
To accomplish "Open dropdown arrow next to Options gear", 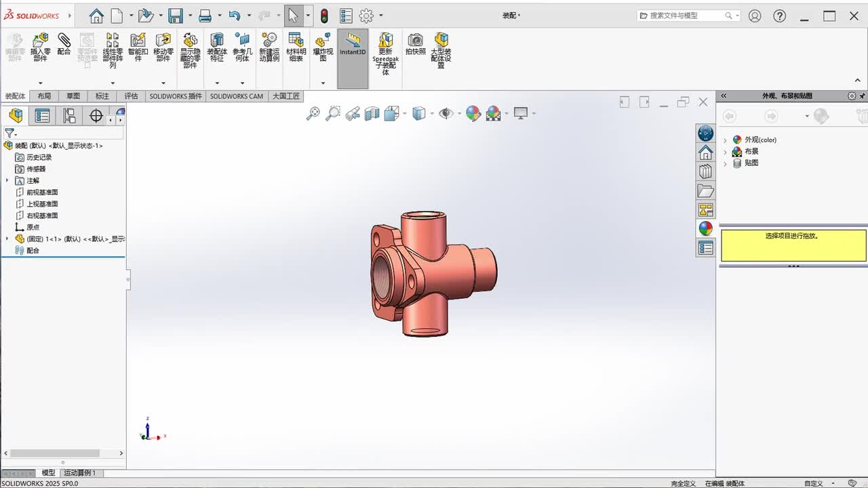I will 381,16.
